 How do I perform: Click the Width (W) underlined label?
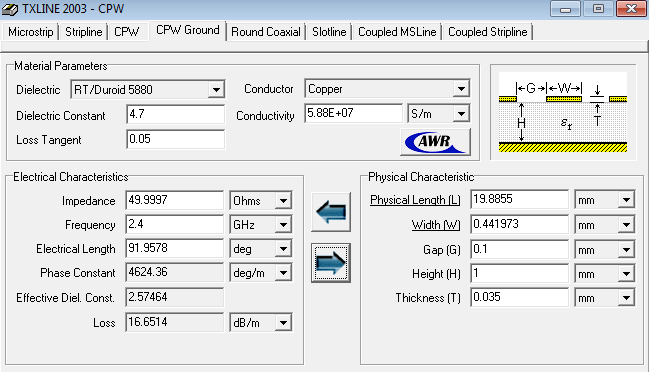(x=436, y=225)
